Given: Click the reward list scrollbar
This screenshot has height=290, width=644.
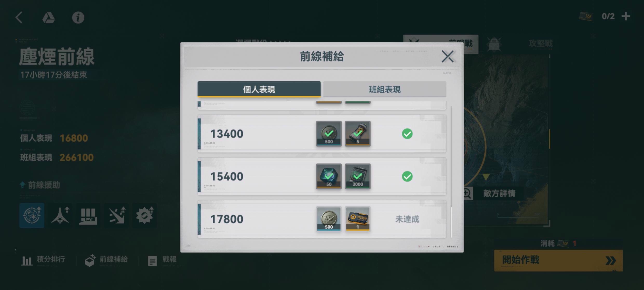Looking at the screenshot, I should (x=451, y=172).
